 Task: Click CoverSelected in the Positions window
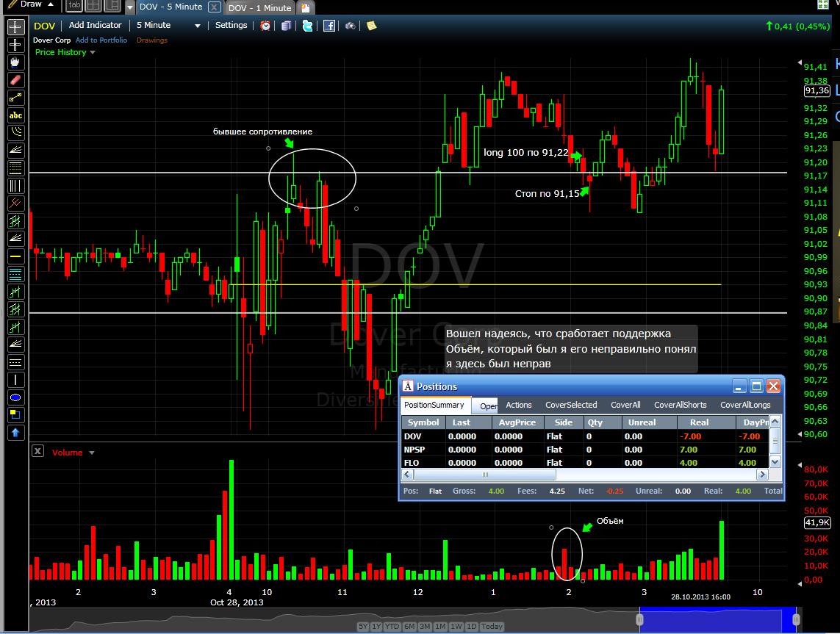coord(571,405)
